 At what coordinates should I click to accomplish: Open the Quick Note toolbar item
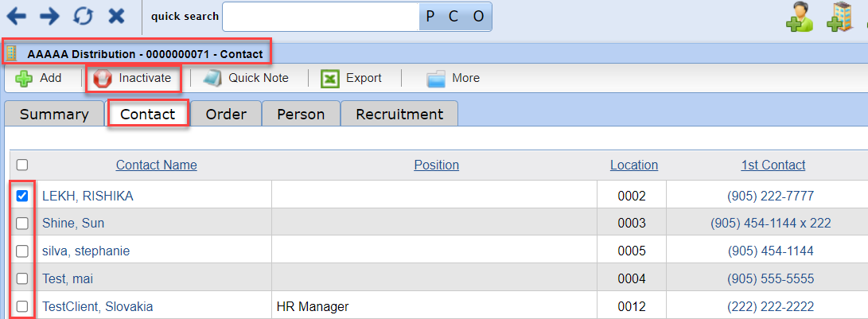point(246,79)
